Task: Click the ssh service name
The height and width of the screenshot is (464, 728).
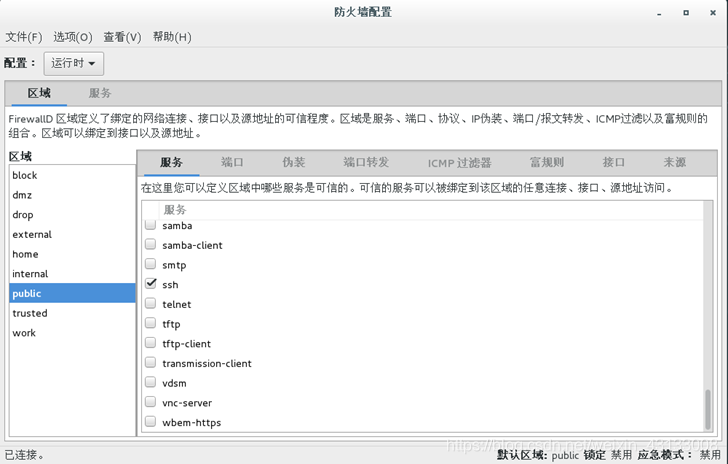Action: tap(170, 285)
